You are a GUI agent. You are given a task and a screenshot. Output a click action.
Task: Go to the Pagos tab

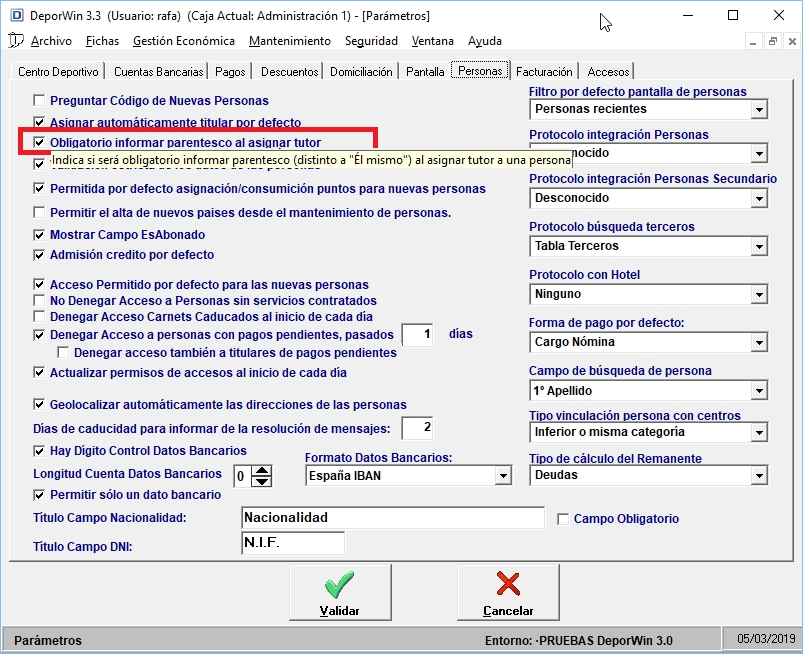click(x=230, y=72)
